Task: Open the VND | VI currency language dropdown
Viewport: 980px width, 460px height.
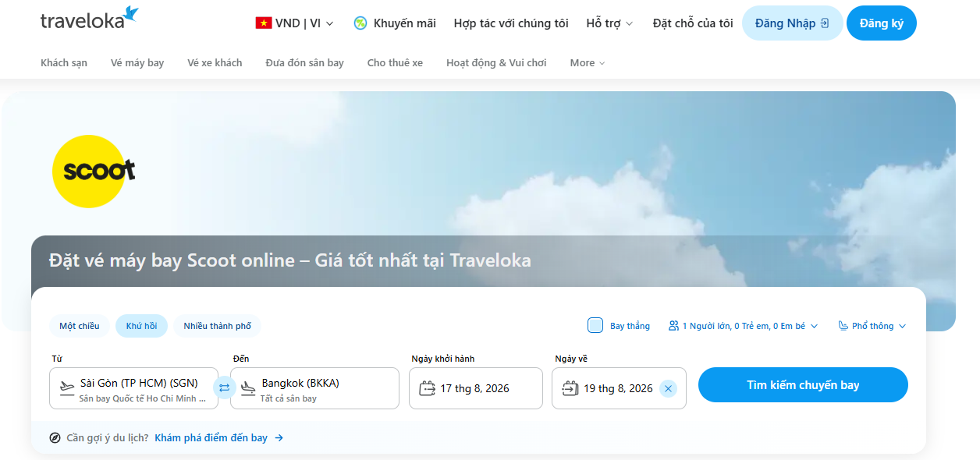Action: coord(295,23)
